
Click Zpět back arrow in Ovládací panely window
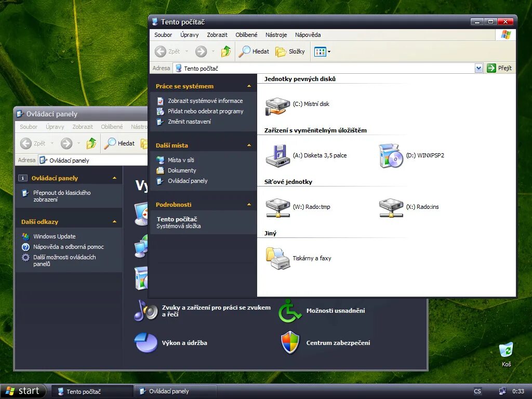[x=26, y=143]
